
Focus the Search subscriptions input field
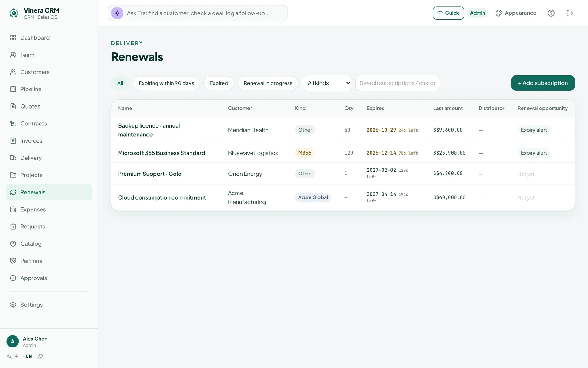tap(398, 83)
